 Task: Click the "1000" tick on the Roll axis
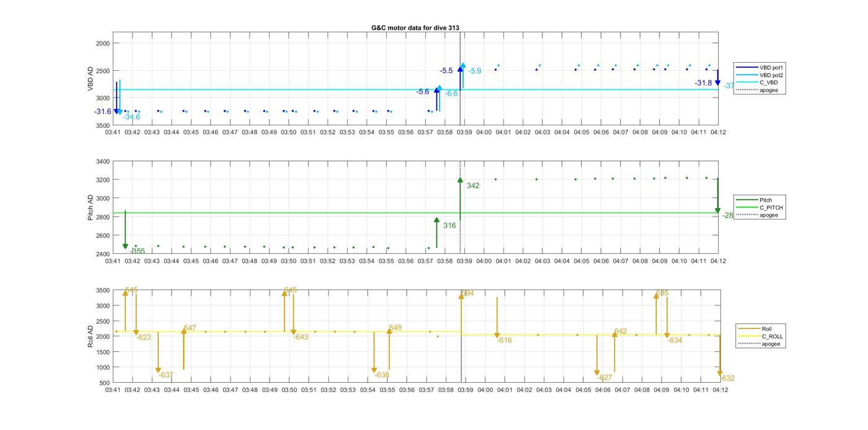pyautogui.click(x=103, y=367)
